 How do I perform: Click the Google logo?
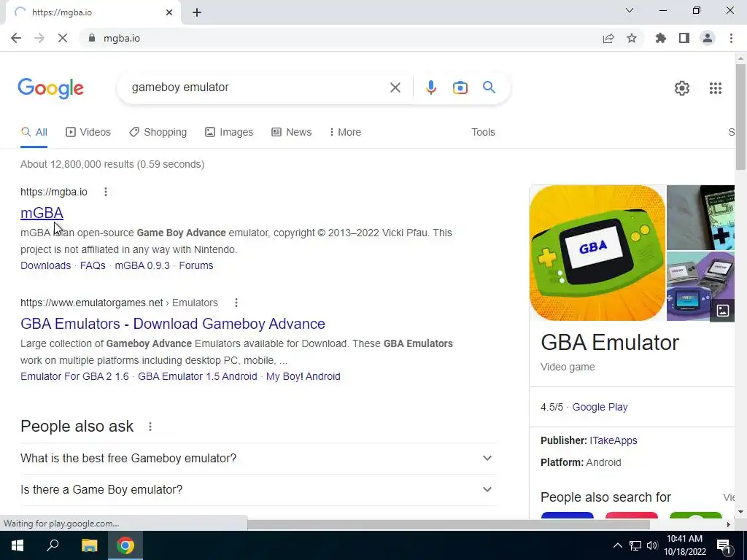point(50,88)
